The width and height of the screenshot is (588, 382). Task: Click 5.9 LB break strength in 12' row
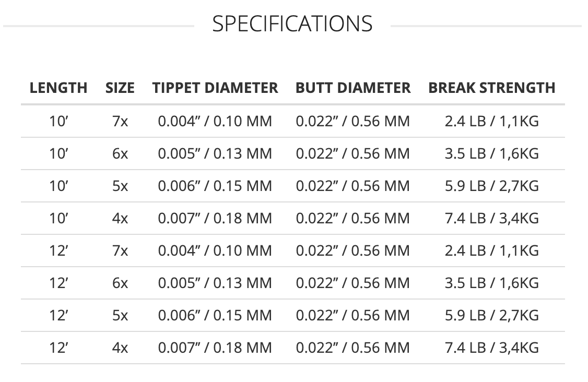coord(491,315)
